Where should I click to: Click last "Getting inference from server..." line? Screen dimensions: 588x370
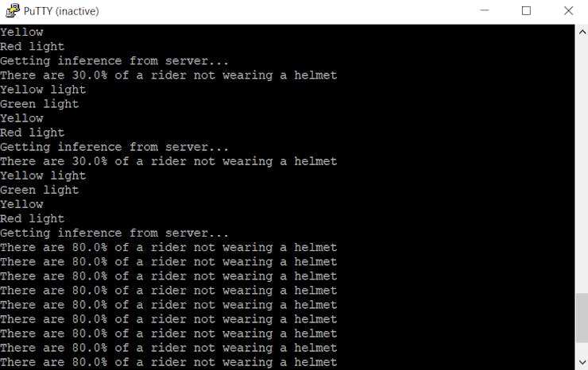[x=114, y=233]
